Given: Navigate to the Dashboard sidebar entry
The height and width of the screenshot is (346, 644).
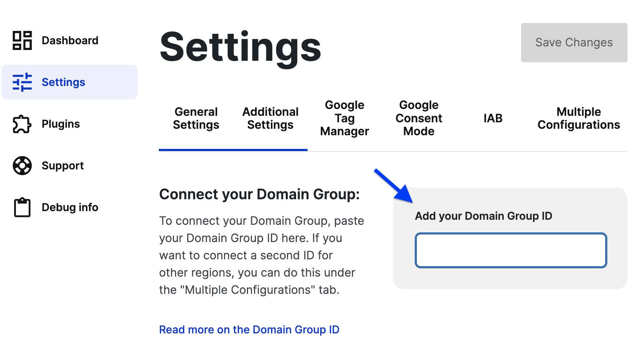Looking at the screenshot, I should click(70, 40).
